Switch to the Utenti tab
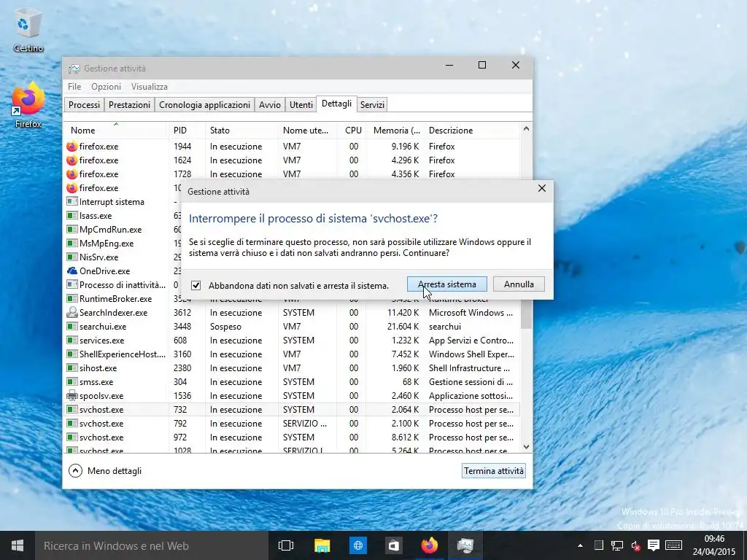Viewport: 747px width, 560px height. click(x=301, y=105)
